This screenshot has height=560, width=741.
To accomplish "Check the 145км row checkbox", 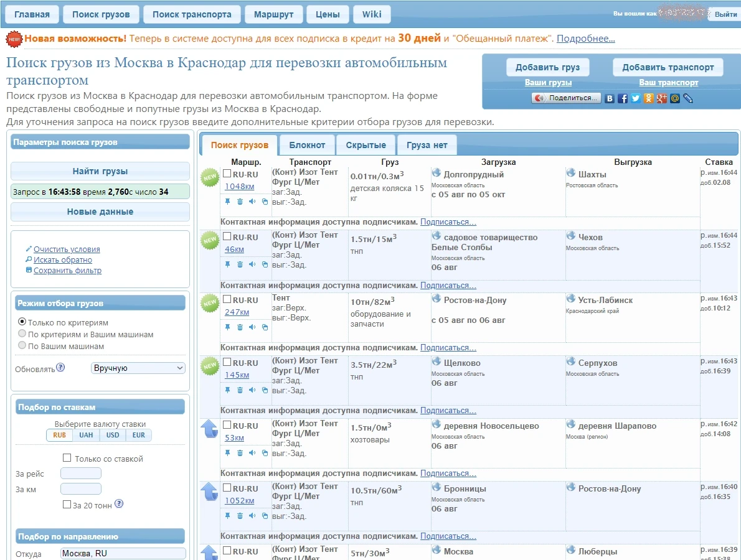I will [227, 362].
